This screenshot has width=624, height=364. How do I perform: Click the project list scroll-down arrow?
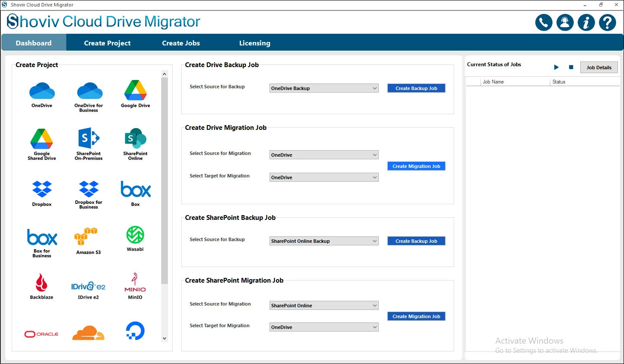click(164, 338)
